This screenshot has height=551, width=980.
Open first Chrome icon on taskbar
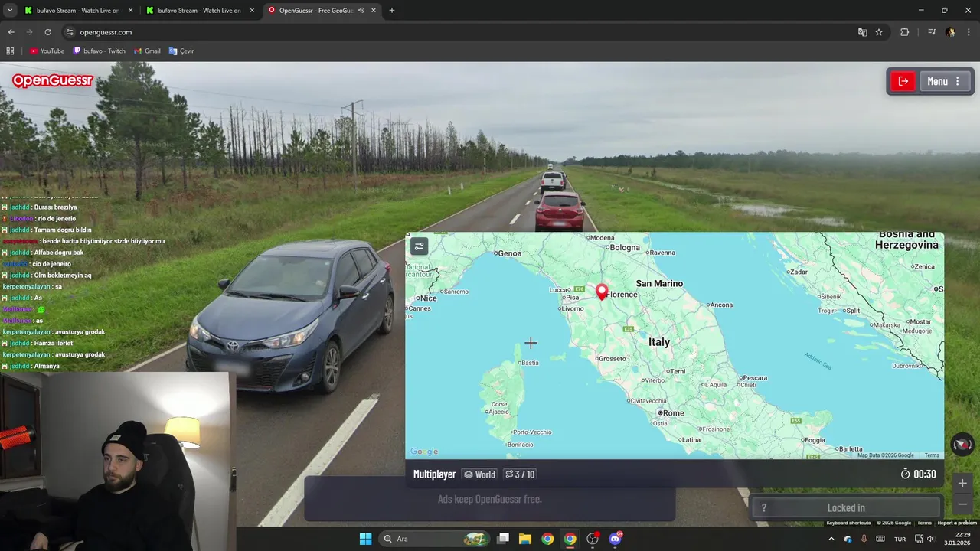547,539
